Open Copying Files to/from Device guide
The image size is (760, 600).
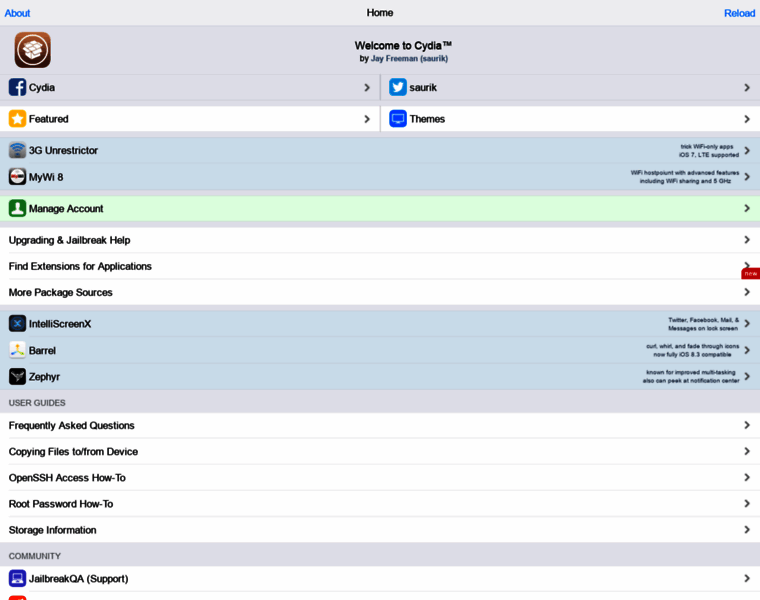pos(380,451)
